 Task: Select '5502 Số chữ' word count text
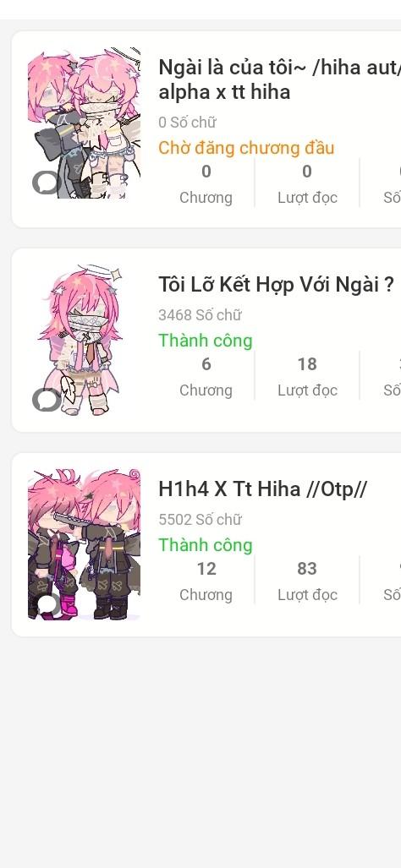pos(200,519)
